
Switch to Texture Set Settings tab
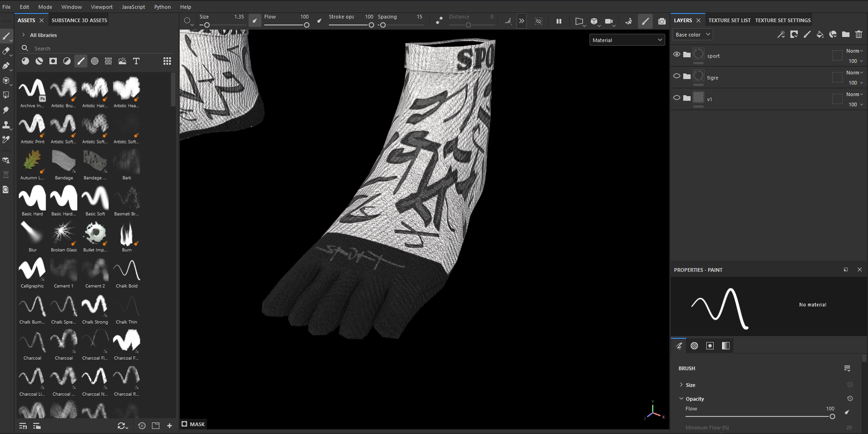click(x=783, y=20)
